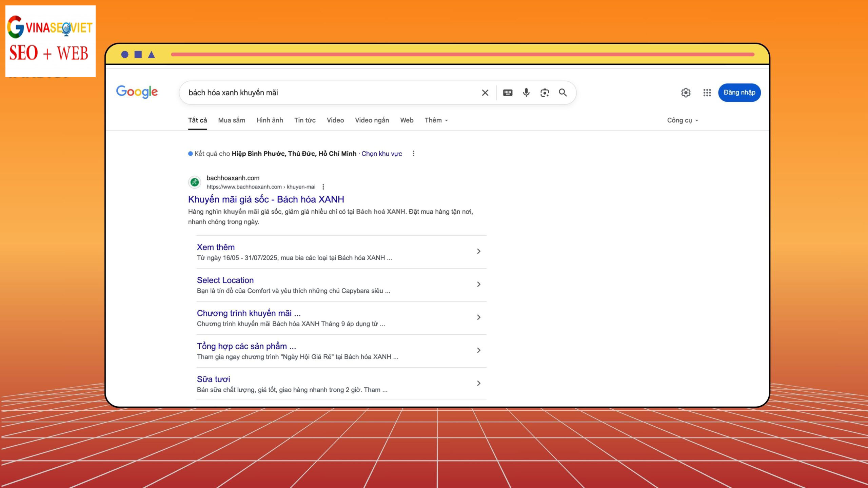This screenshot has height=488, width=868.
Task: Open Tổng hợp các sản phẩm sitelink
Action: (246, 346)
